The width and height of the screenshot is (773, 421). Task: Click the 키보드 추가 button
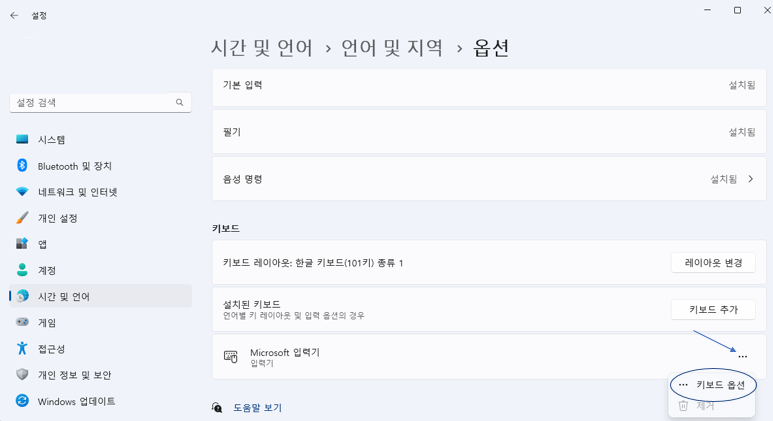pos(712,310)
